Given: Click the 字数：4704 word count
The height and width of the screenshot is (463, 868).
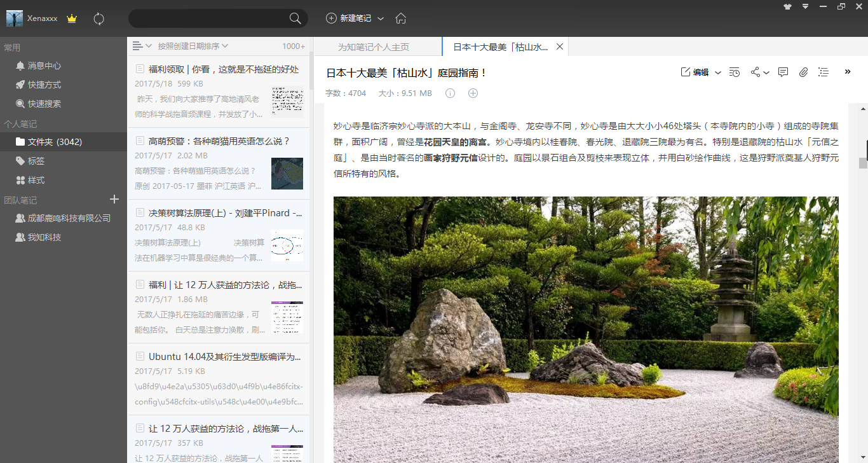Looking at the screenshot, I should pos(346,93).
